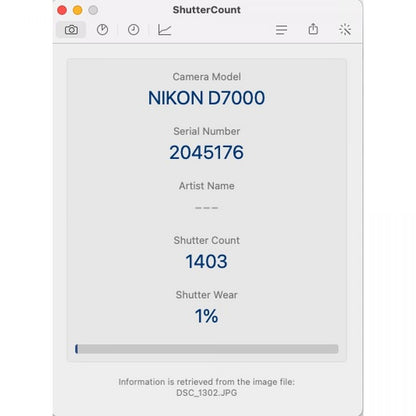416x416 pixels.
Task: Click the Shutter Count label
Action: click(207, 240)
